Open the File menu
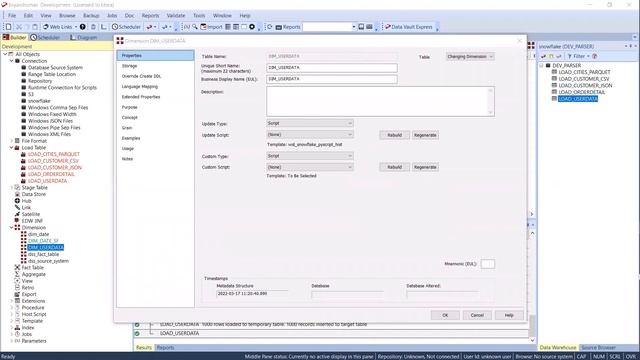 coord(12,16)
